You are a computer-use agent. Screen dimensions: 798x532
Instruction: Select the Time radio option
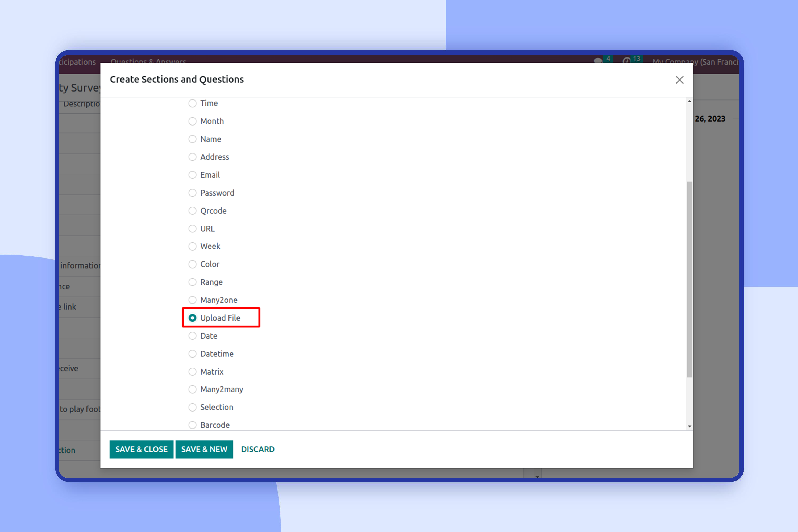click(192, 103)
